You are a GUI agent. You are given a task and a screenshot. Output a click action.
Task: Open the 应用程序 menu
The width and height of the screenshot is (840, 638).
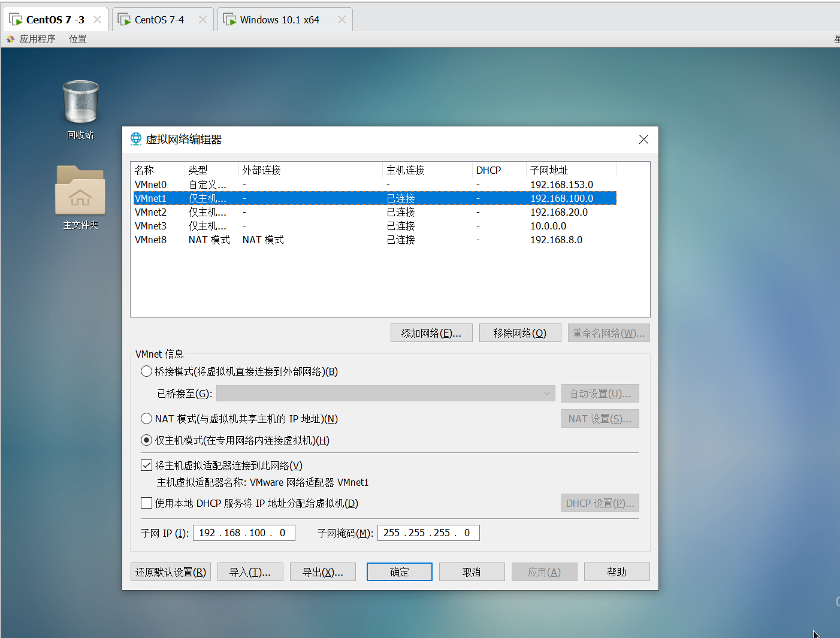(x=37, y=39)
